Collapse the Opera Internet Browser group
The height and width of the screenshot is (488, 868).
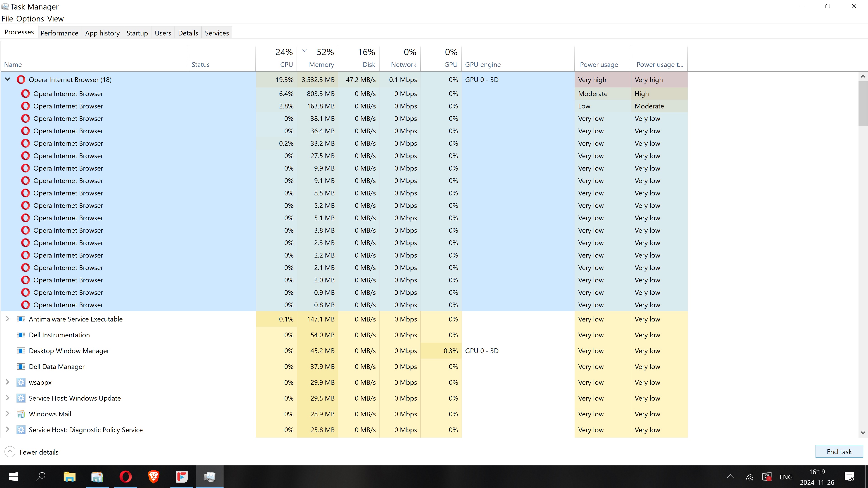pyautogui.click(x=7, y=80)
